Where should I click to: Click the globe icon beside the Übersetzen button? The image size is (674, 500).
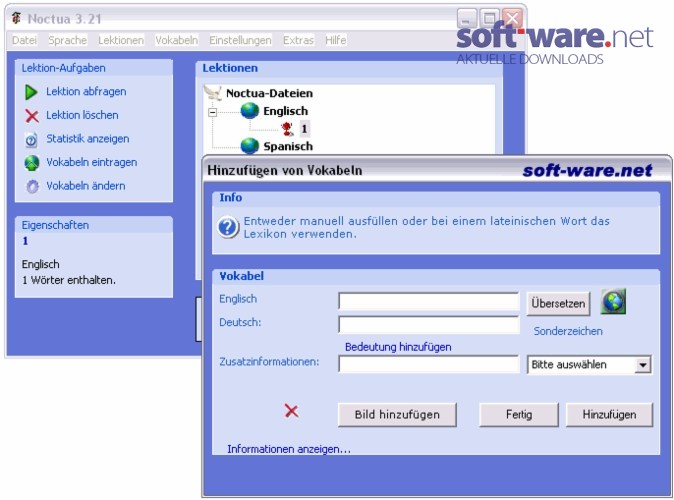coord(613,301)
